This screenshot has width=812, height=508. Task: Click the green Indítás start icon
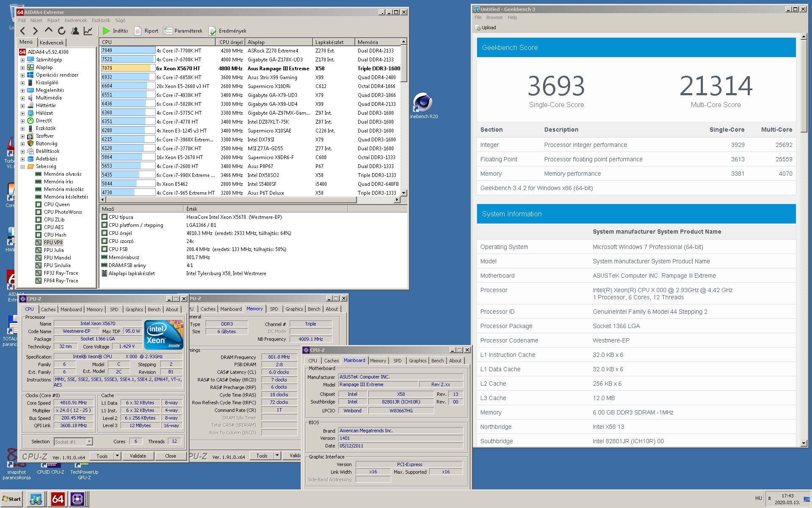coord(106,31)
